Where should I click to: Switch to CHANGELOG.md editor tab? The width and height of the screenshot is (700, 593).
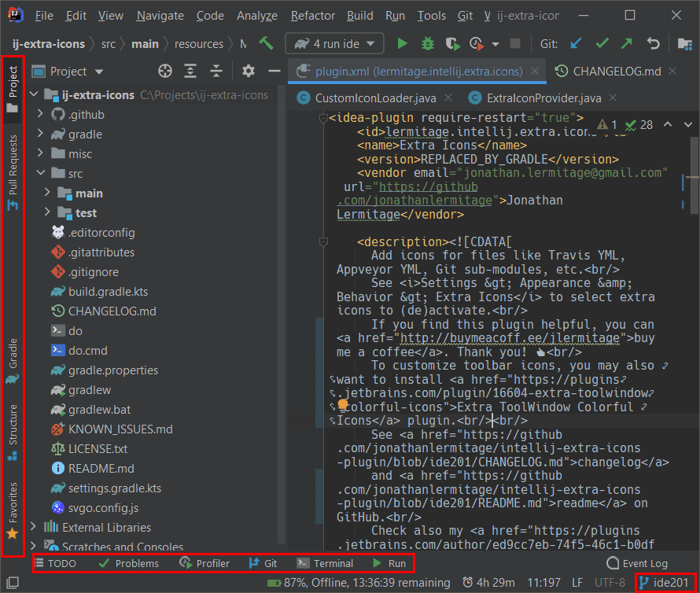click(616, 72)
